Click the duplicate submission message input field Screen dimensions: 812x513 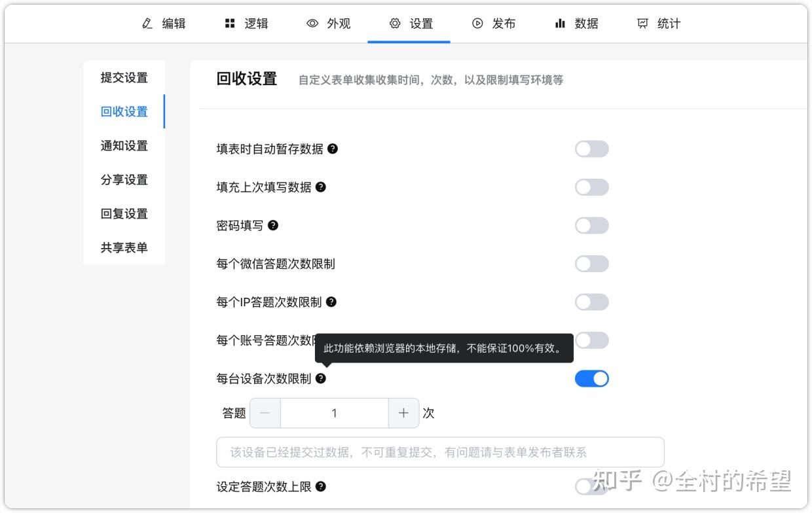pos(441,452)
